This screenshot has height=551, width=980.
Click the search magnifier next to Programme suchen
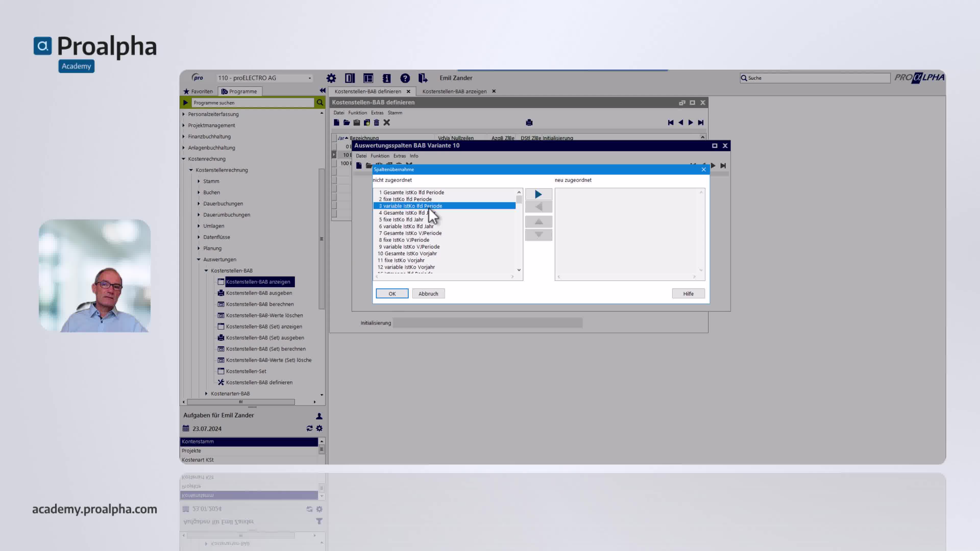tap(320, 103)
